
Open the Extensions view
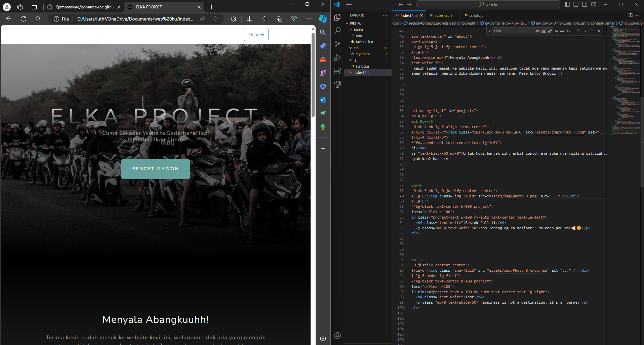click(337, 71)
